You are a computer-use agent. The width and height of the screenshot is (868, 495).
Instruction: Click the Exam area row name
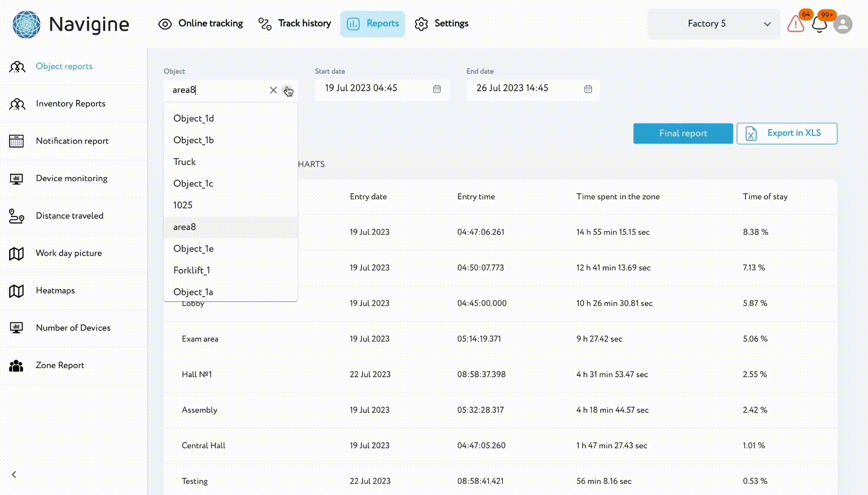200,339
